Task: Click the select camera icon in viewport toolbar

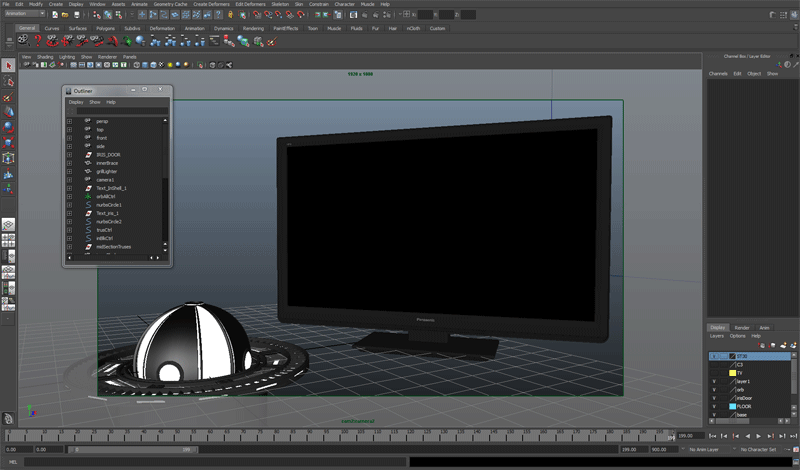Action: coord(26,65)
